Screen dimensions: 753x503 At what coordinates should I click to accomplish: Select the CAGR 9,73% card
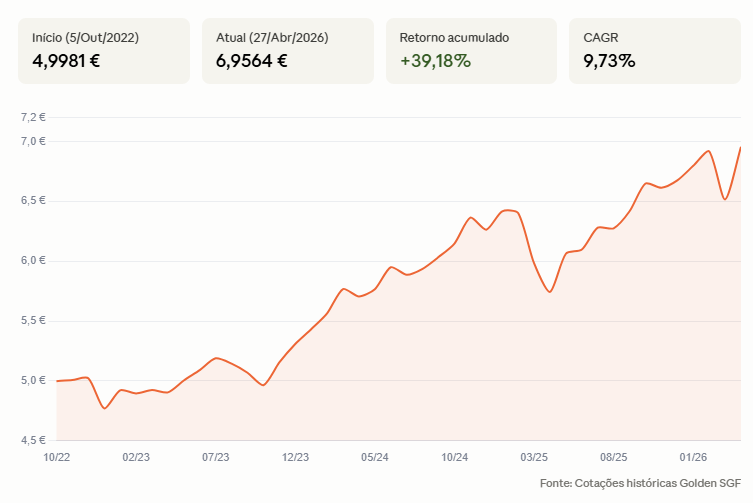[655, 51]
